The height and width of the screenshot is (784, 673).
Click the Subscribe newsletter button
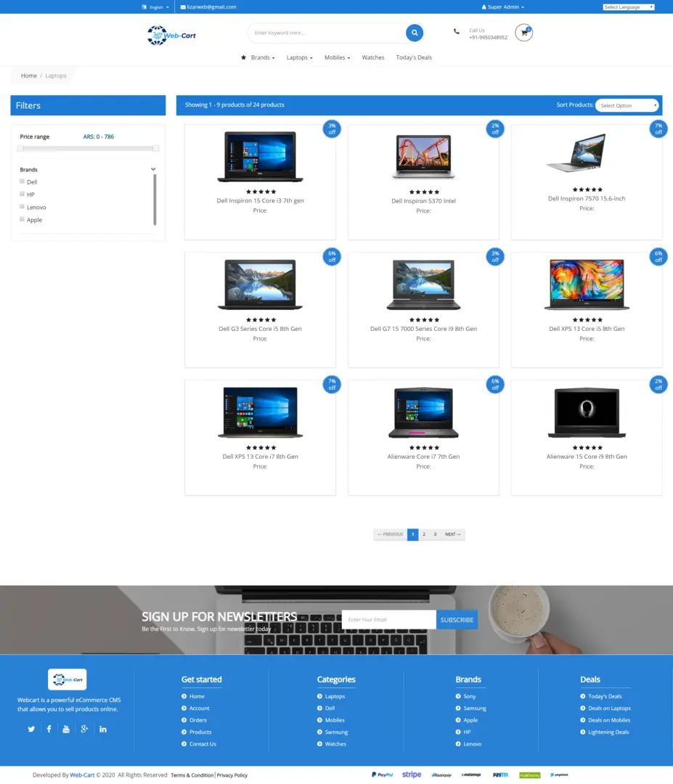coord(457,619)
